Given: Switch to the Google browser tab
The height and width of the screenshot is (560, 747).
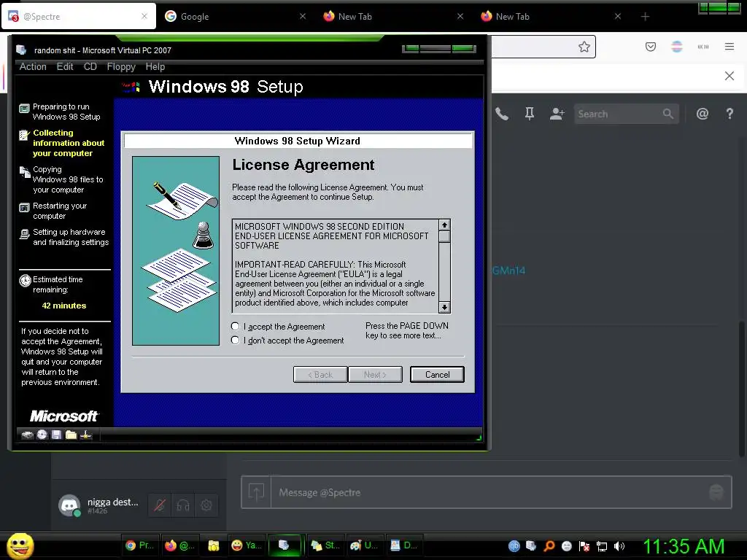Looking at the screenshot, I should tap(236, 17).
